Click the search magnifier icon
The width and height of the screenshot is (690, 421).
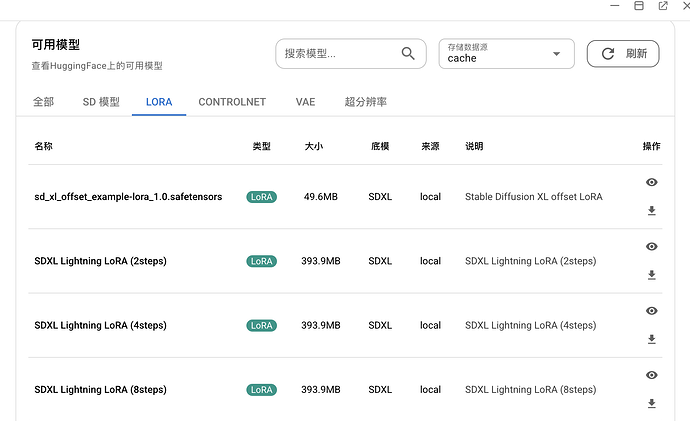tap(408, 54)
